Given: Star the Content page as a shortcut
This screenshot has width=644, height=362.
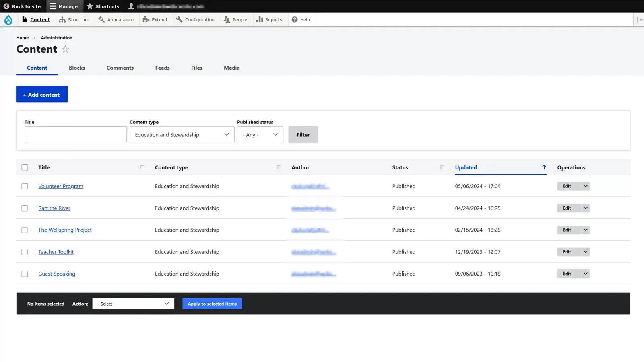Looking at the screenshot, I should pyautogui.click(x=65, y=49).
